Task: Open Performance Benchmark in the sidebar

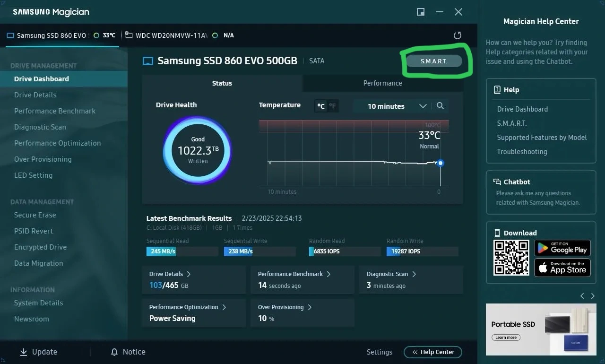Action: click(x=64, y=111)
